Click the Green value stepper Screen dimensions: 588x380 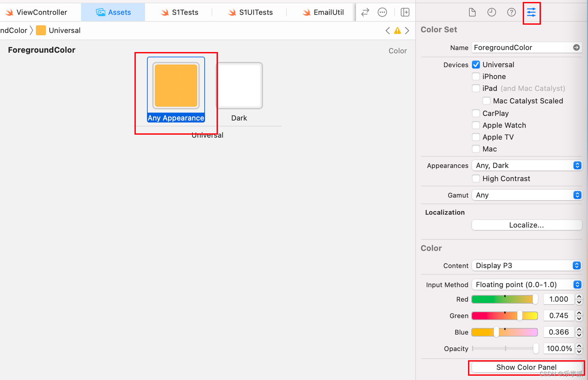[x=579, y=315]
